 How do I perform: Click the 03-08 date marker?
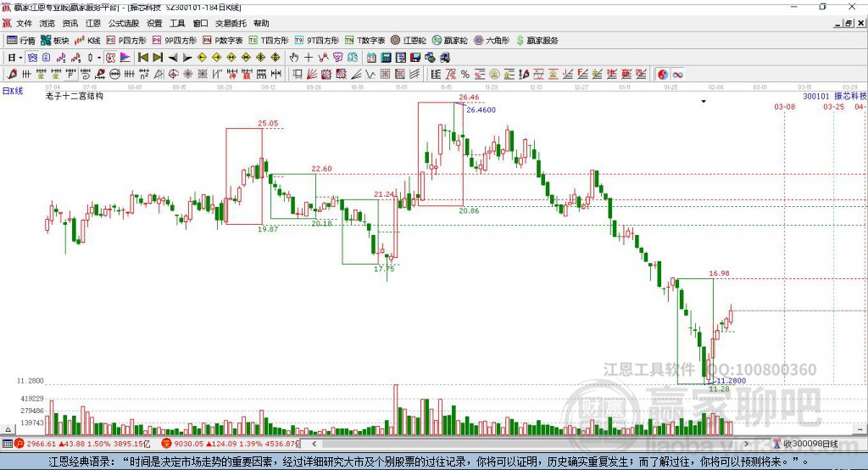[784, 106]
